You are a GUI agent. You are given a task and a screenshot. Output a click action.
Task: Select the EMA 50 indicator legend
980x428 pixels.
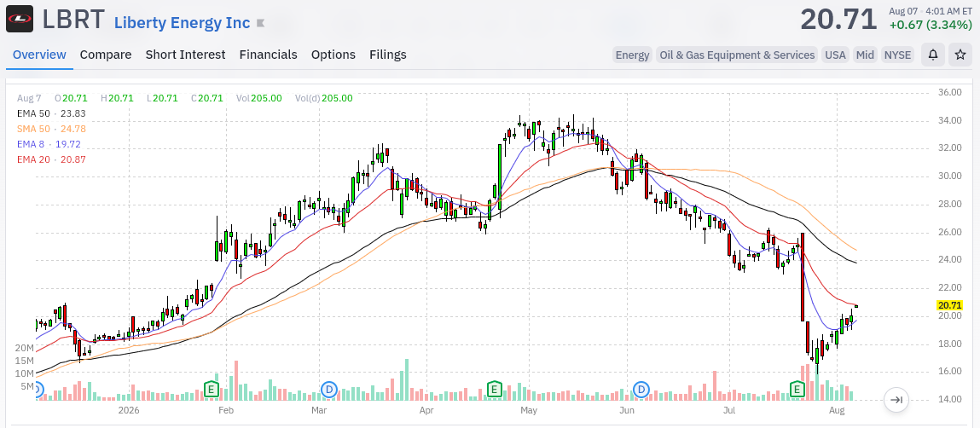coord(51,113)
